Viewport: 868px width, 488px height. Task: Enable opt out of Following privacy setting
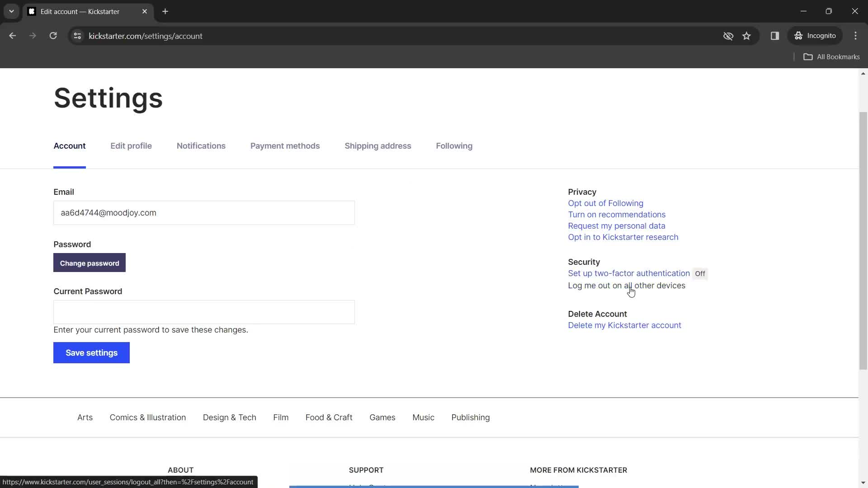click(x=605, y=202)
